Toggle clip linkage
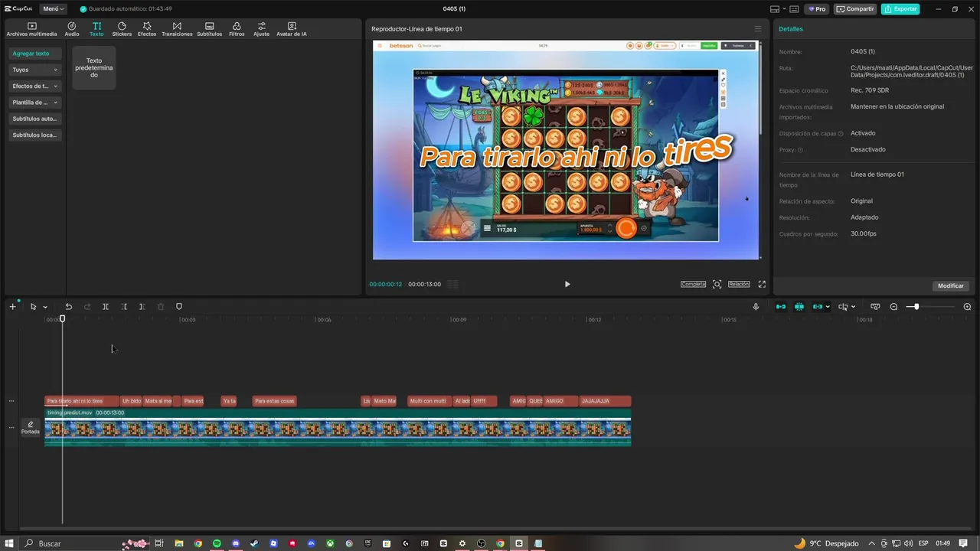 [818, 306]
